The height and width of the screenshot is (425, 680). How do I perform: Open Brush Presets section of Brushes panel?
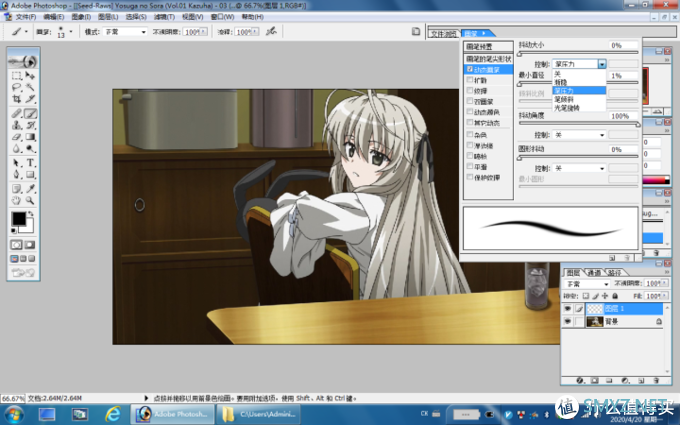[x=488, y=47]
